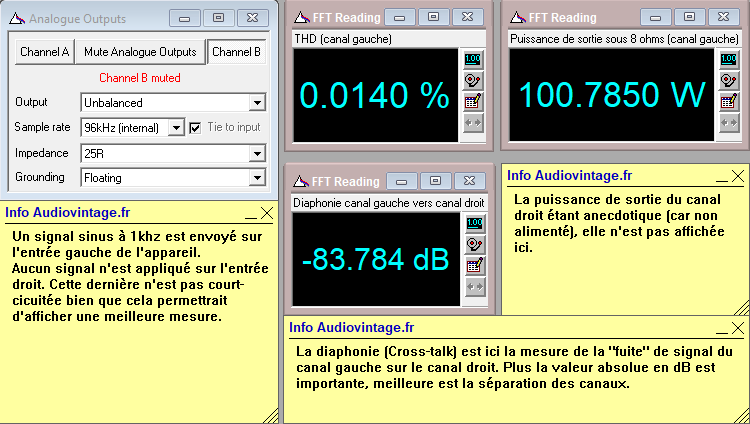The width and height of the screenshot is (750, 424).
Task: Click Diaphonie canal gauche vers canal droit label
Action: point(389,203)
